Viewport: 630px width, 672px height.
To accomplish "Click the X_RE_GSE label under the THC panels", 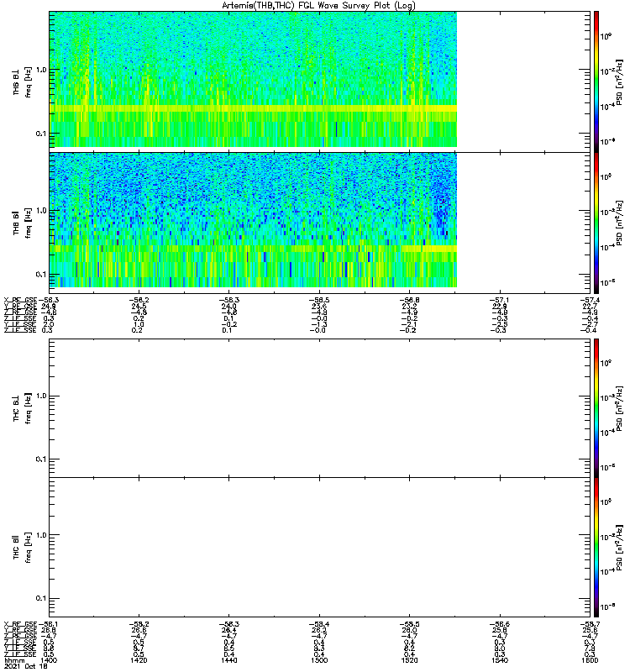I will pyautogui.click(x=20, y=624).
